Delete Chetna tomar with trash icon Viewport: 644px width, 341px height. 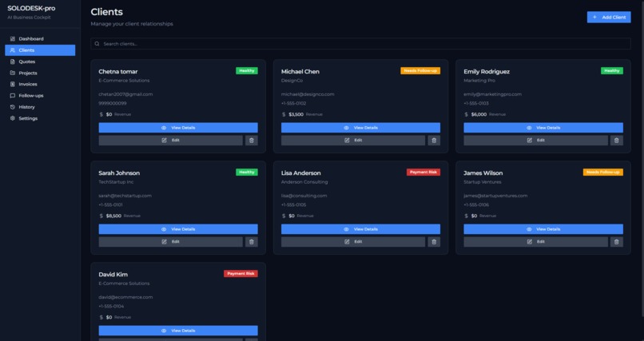pos(252,141)
